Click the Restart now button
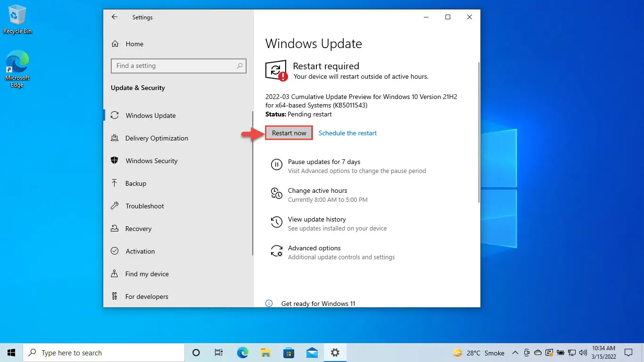The image size is (644, 362). point(289,133)
